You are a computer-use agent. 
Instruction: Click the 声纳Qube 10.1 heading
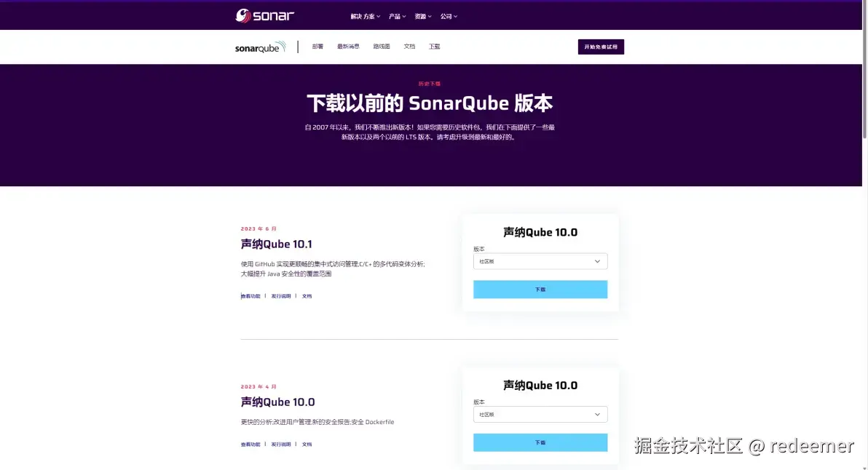[x=276, y=244]
